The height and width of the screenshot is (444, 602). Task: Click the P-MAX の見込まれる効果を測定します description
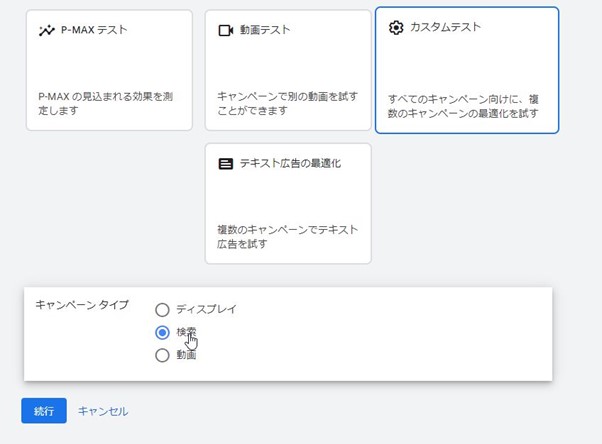(x=106, y=104)
